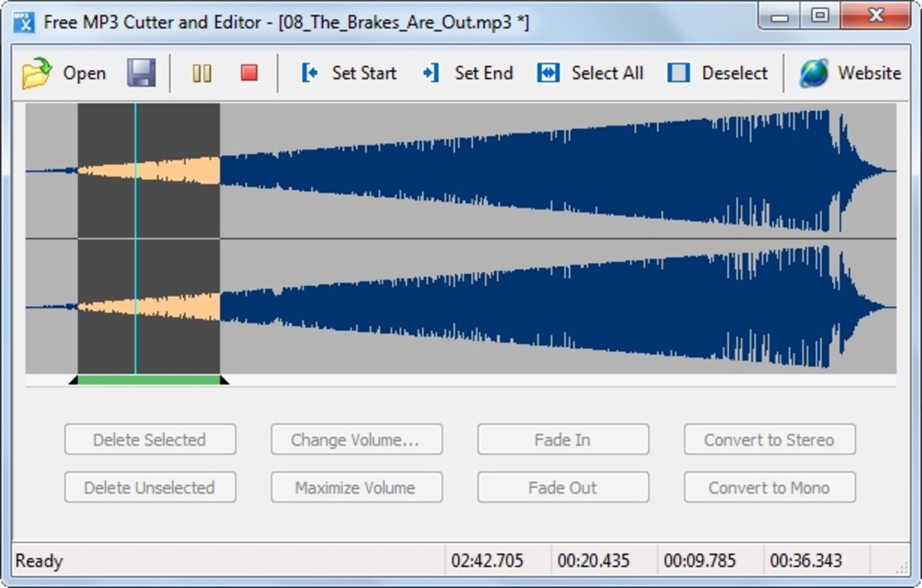The width and height of the screenshot is (922, 588).
Task: Click the 00:36.343 time value
Action: [x=806, y=561]
